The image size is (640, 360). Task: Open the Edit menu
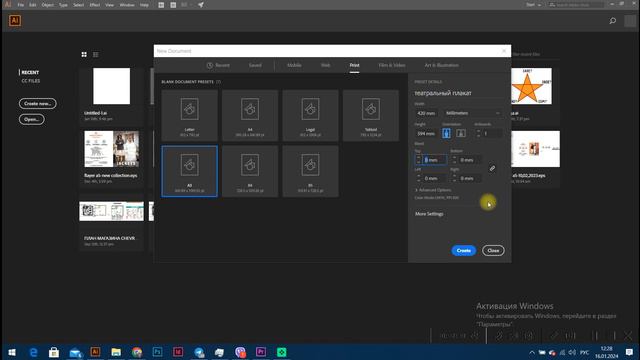(x=33, y=5)
